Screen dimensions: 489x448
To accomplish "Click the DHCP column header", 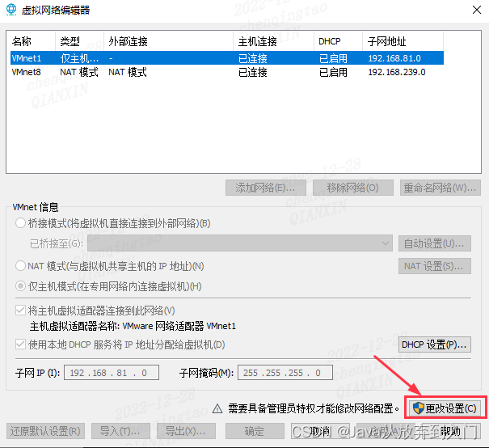I will pos(338,41).
